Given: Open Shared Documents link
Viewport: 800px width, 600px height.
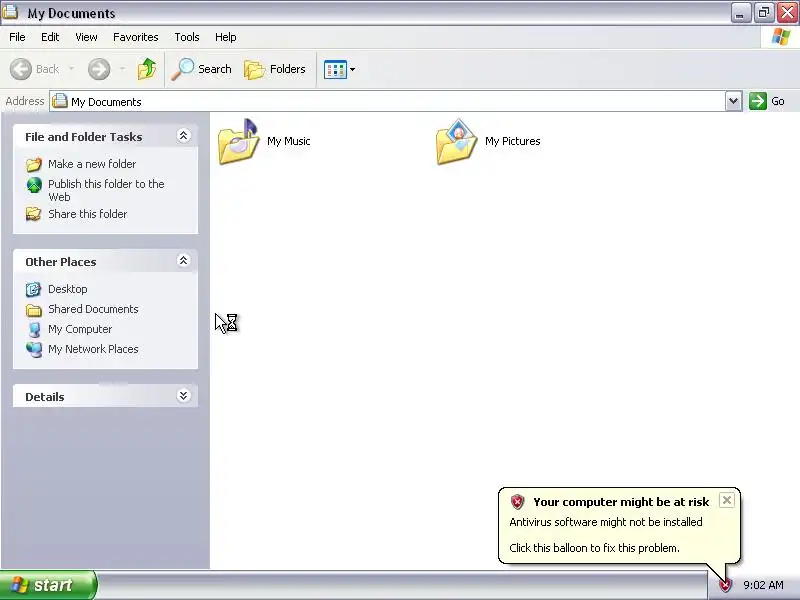Looking at the screenshot, I should click(x=93, y=309).
